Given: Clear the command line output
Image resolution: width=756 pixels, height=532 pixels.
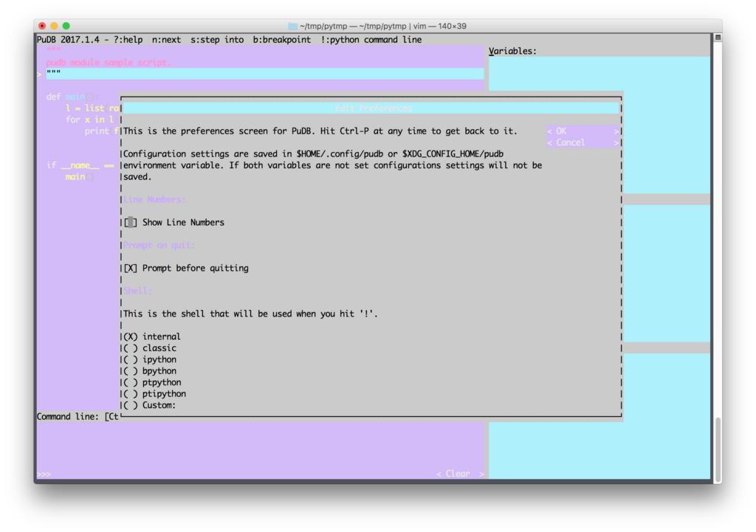Looking at the screenshot, I should [x=460, y=474].
